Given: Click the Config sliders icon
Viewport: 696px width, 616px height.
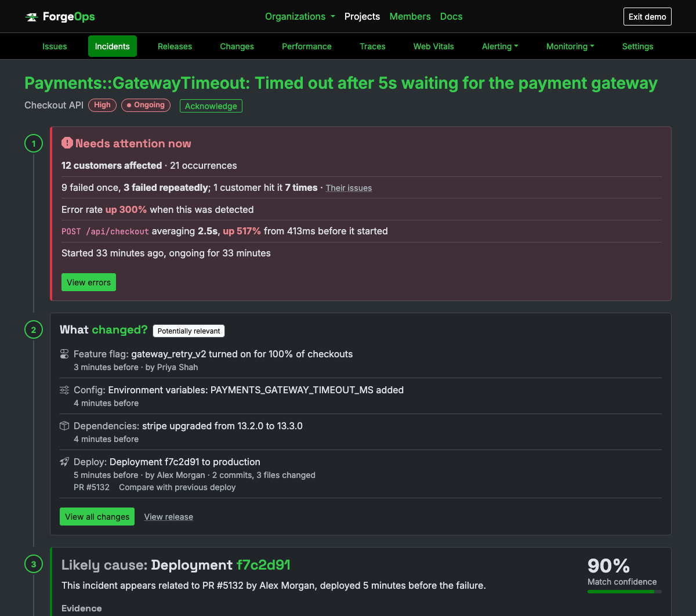Looking at the screenshot, I should tap(64, 390).
